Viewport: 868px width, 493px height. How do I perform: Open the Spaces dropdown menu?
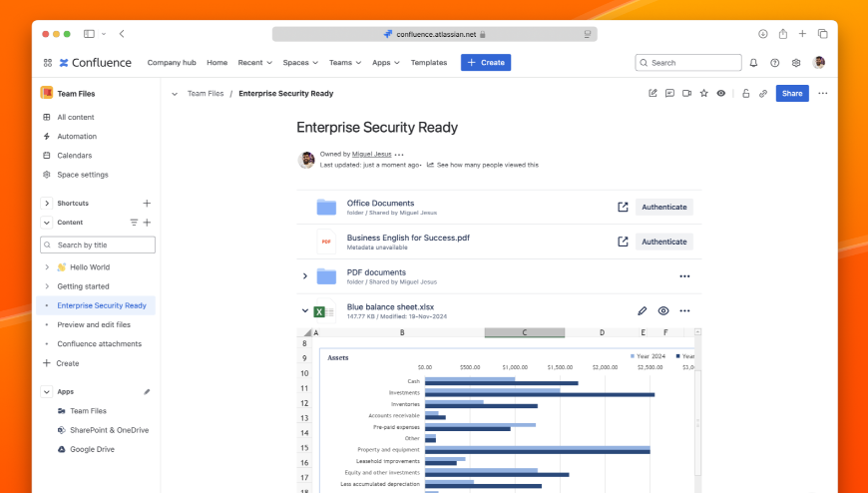click(299, 63)
